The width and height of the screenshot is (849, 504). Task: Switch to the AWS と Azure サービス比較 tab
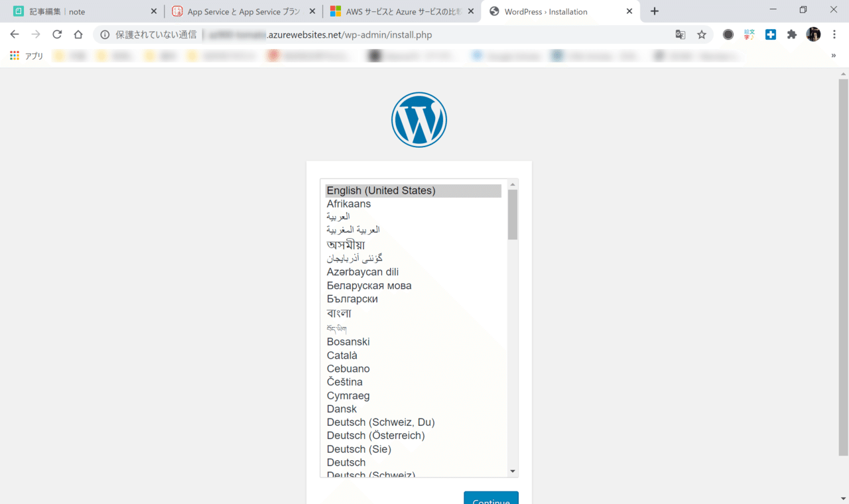click(402, 11)
